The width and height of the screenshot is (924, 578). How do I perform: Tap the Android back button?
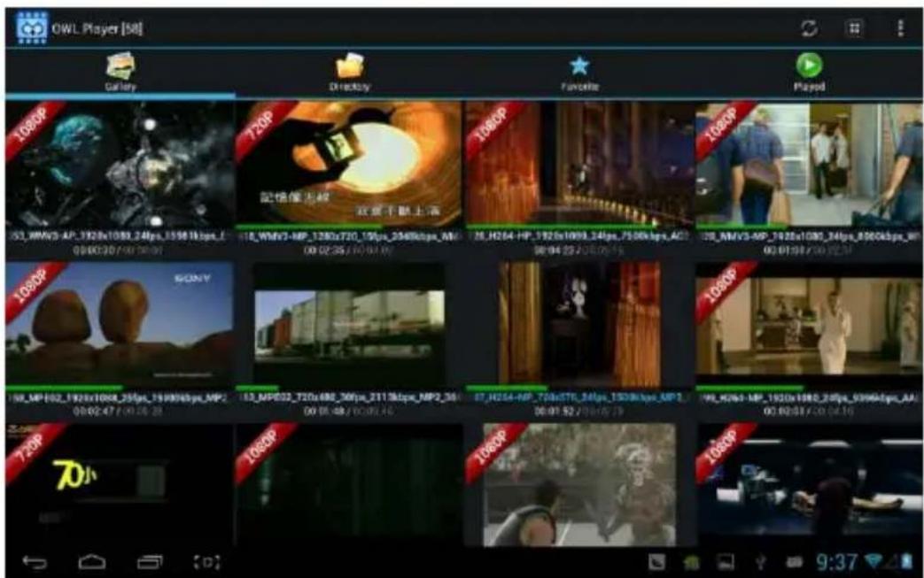[35, 562]
